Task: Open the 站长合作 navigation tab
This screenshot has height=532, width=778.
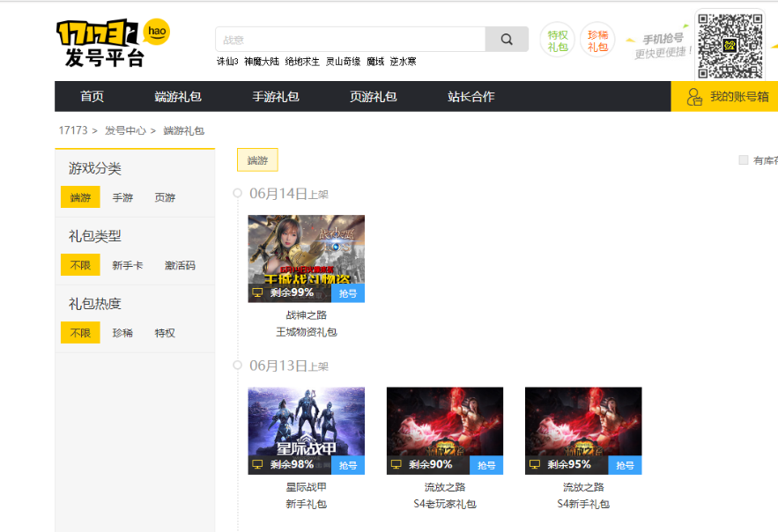Action: point(471,96)
